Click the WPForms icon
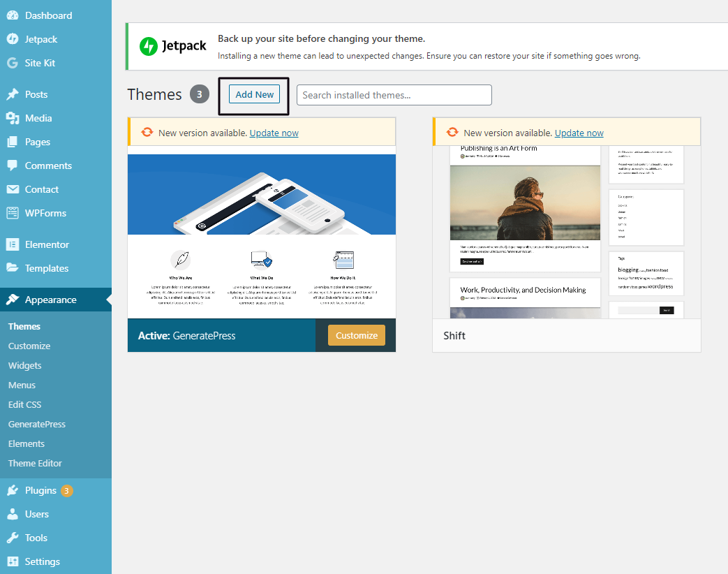The width and height of the screenshot is (728, 574). [x=13, y=213]
